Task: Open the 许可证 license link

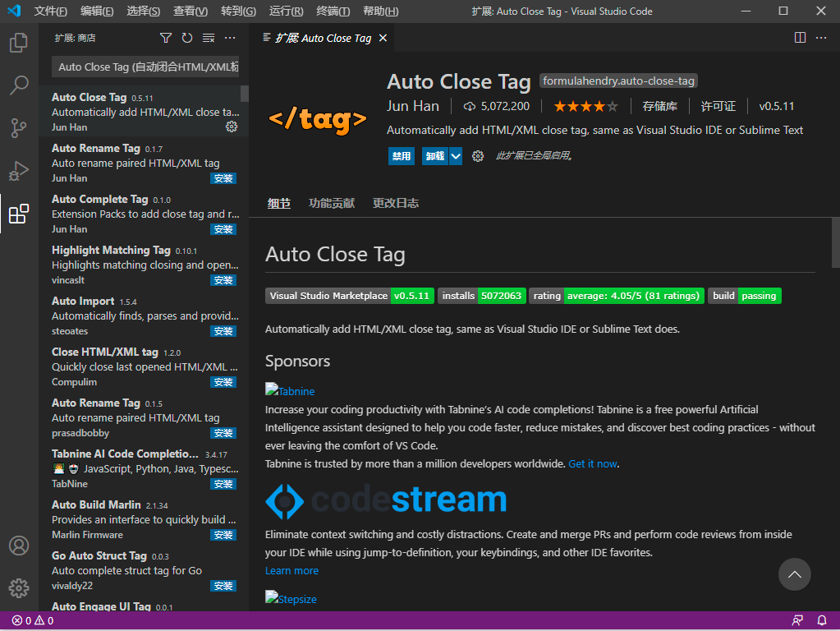Action: [x=718, y=106]
